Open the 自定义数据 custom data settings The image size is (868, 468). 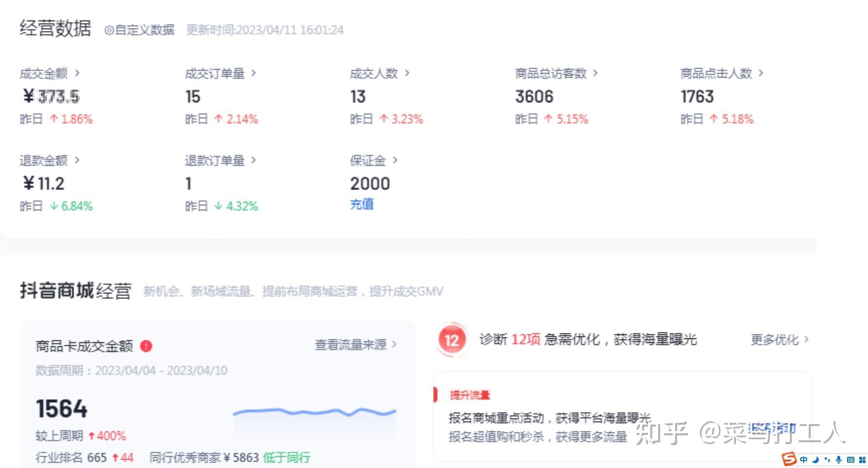pyautogui.click(x=140, y=30)
